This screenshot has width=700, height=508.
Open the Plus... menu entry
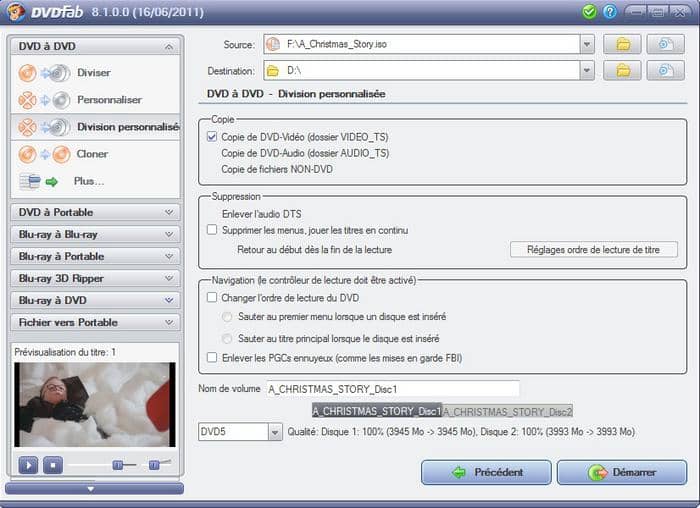click(89, 182)
